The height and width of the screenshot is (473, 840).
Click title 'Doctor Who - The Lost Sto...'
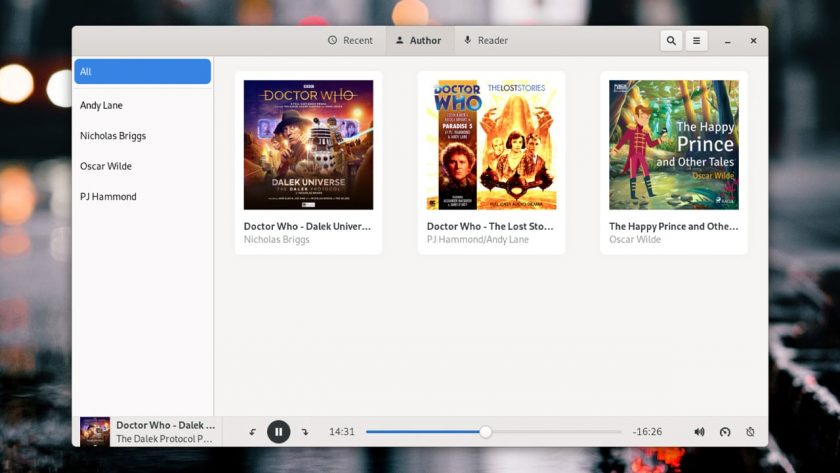pos(490,226)
